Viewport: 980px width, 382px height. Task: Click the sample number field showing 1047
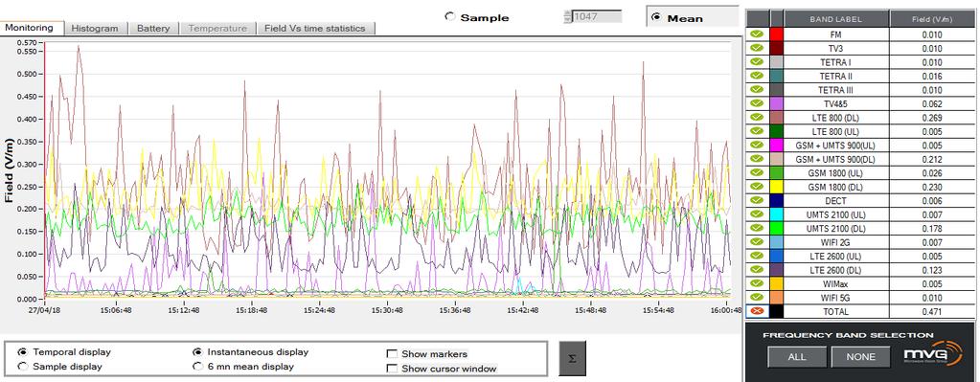[597, 16]
